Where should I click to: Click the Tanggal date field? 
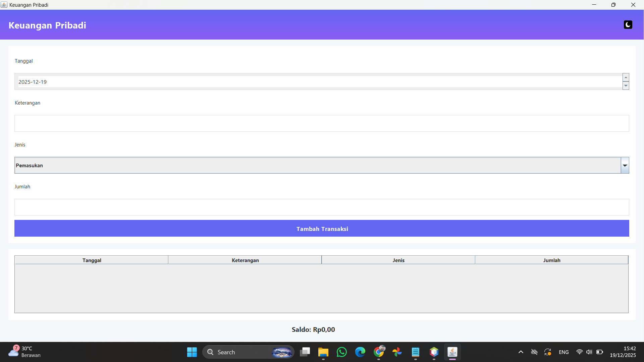[x=319, y=82]
